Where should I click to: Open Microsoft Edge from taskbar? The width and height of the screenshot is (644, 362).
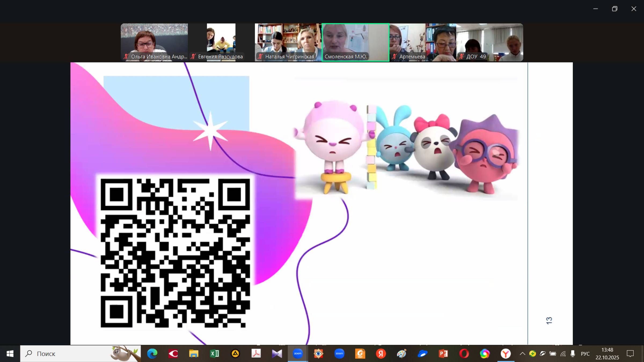[152, 354]
